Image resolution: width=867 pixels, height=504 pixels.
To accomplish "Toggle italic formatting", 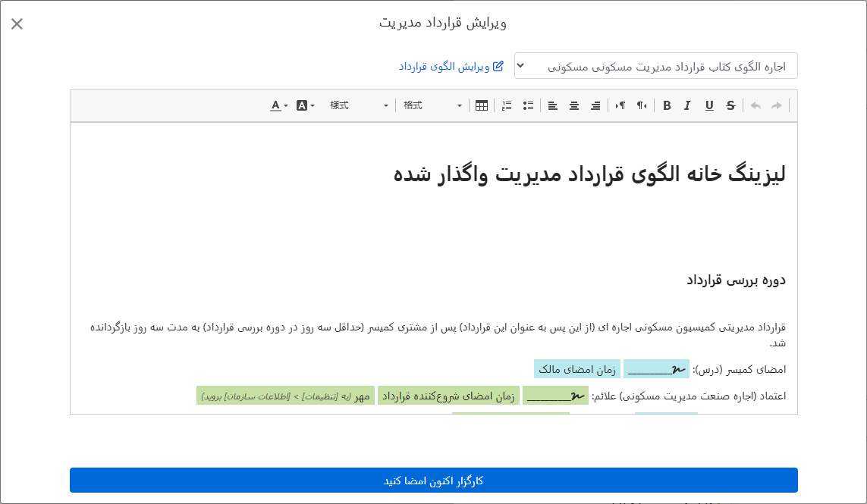I will point(687,105).
